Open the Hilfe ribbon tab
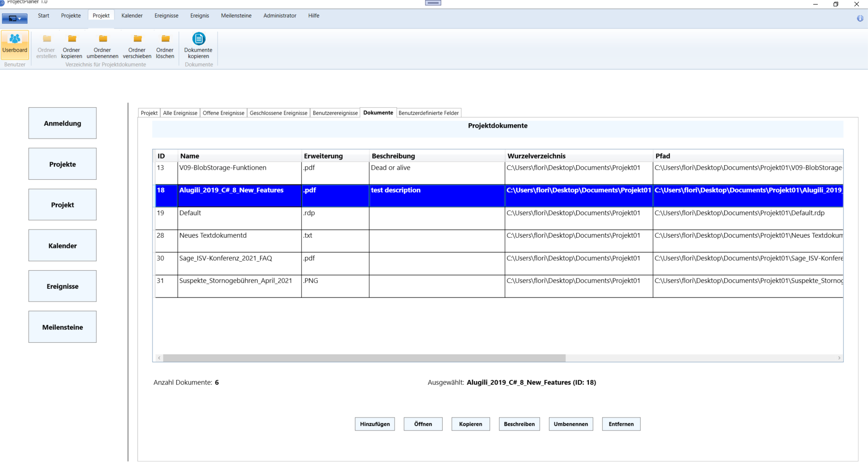Screen dimensions: 868x470 click(x=314, y=15)
